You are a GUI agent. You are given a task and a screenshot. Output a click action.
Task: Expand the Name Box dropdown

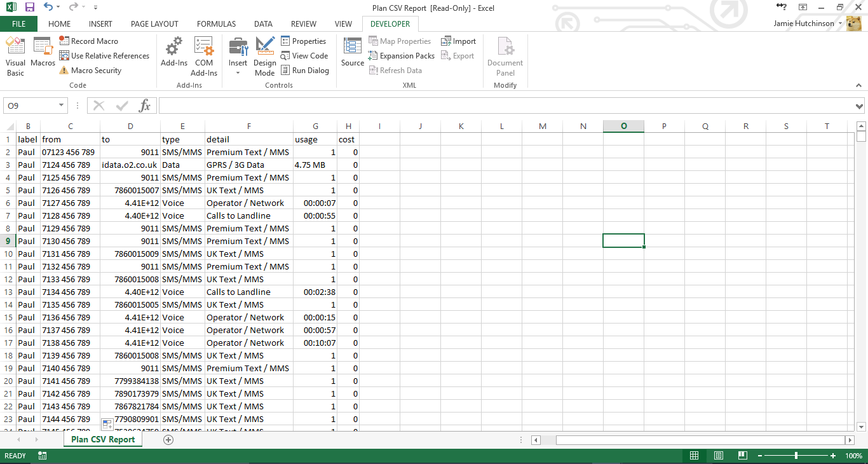pos(62,106)
